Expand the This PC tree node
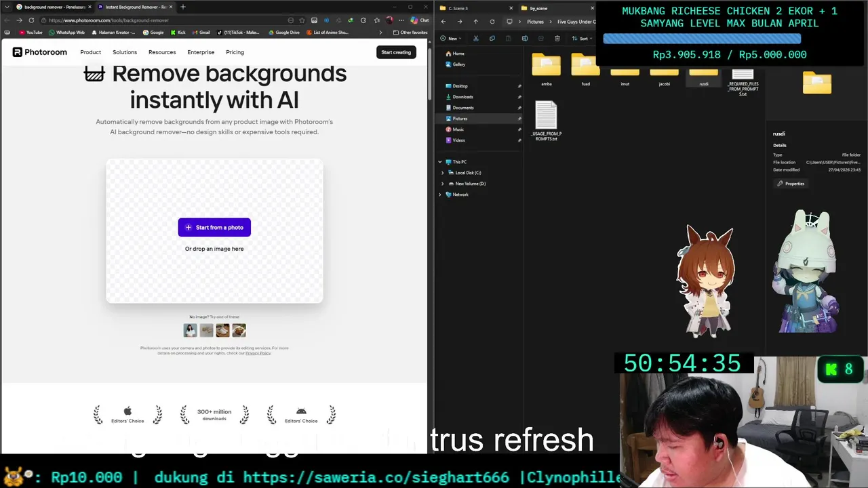The height and width of the screenshot is (488, 868). coord(440,162)
